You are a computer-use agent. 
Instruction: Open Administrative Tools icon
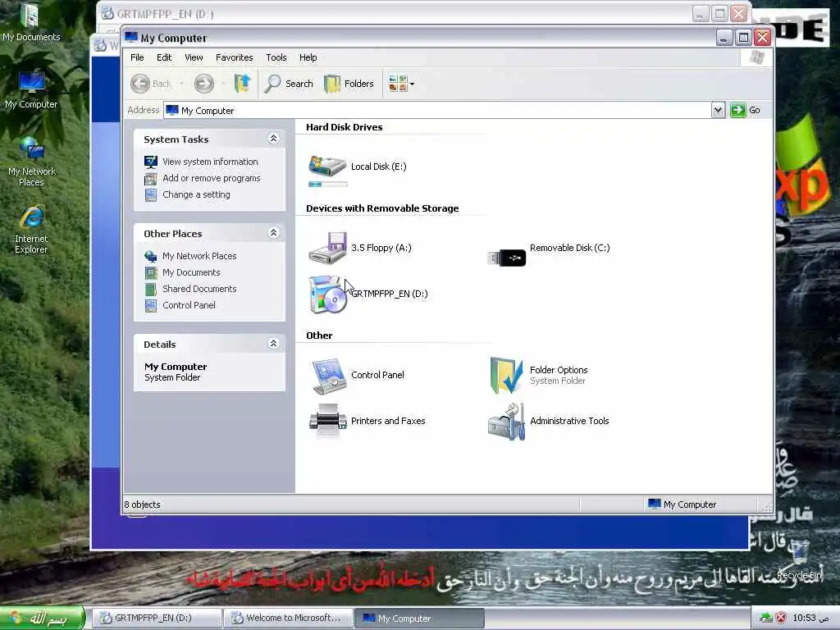point(506,422)
